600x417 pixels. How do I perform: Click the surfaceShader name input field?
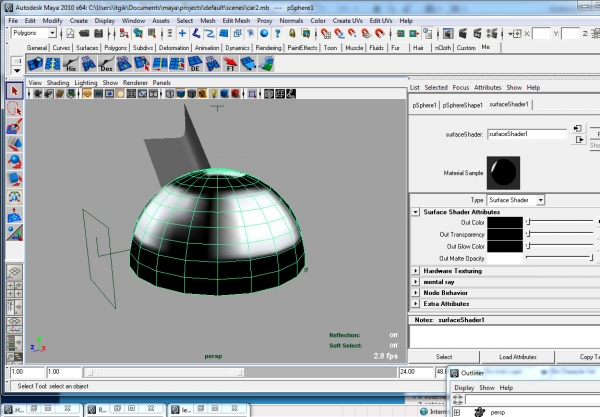coord(527,134)
